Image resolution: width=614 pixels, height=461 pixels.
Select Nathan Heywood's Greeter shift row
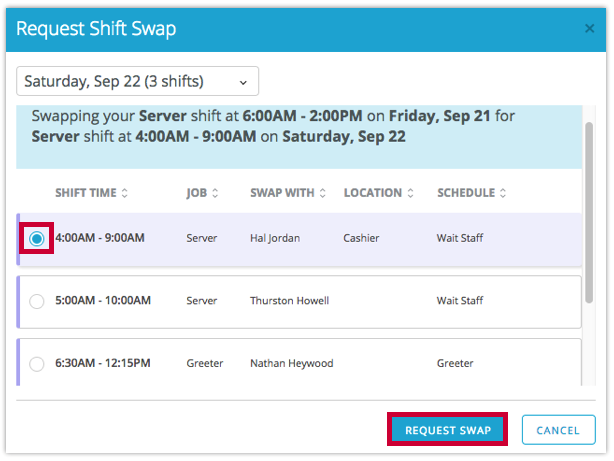(x=291, y=364)
